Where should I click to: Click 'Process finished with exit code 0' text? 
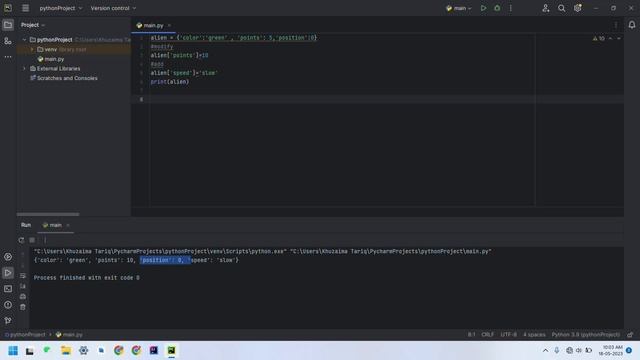point(87,278)
